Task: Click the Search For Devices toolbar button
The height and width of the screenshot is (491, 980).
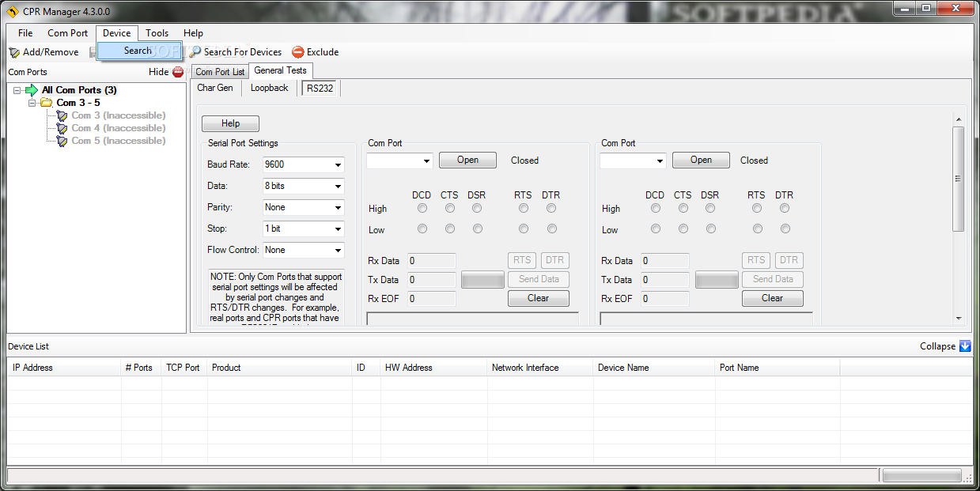Action: [x=235, y=52]
